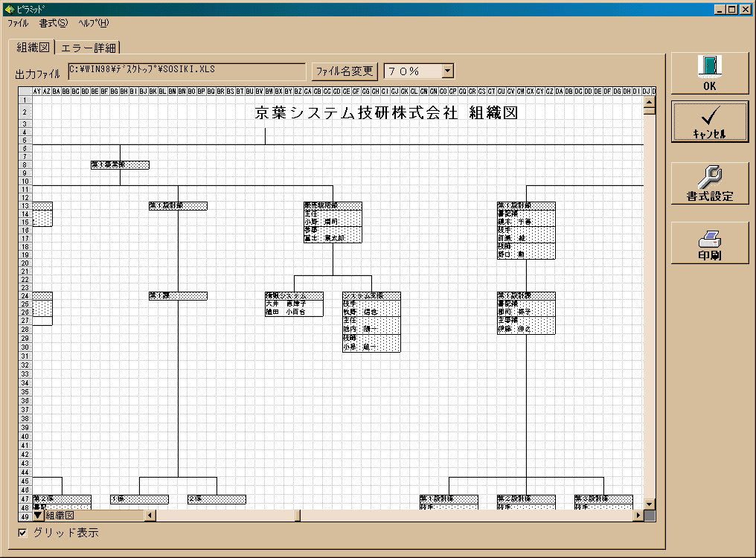756x558 pixels.
Task: Click column header AY
Action: (37, 92)
